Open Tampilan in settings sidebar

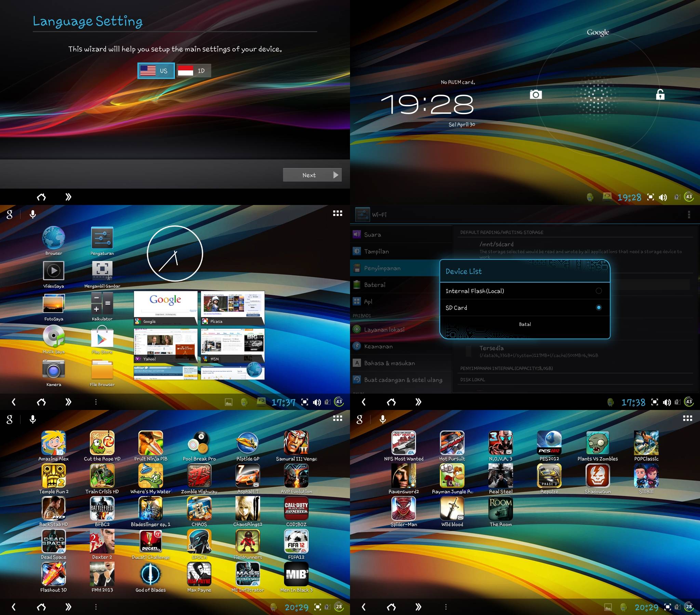pyautogui.click(x=401, y=251)
